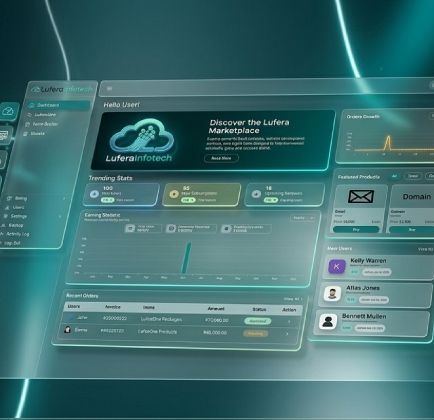Image resolution: width=434 pixels, height=420 pixels.
Task: Click the 'Discover the Lufera Marketplace' heading
Action: click(x=249, y=126)
